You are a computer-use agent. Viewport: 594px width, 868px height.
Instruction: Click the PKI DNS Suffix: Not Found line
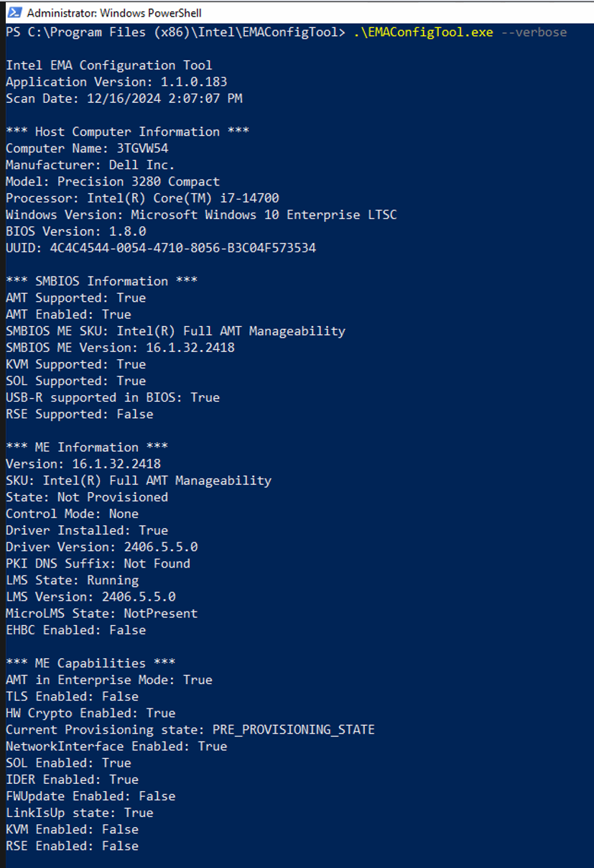coord(98,563)
